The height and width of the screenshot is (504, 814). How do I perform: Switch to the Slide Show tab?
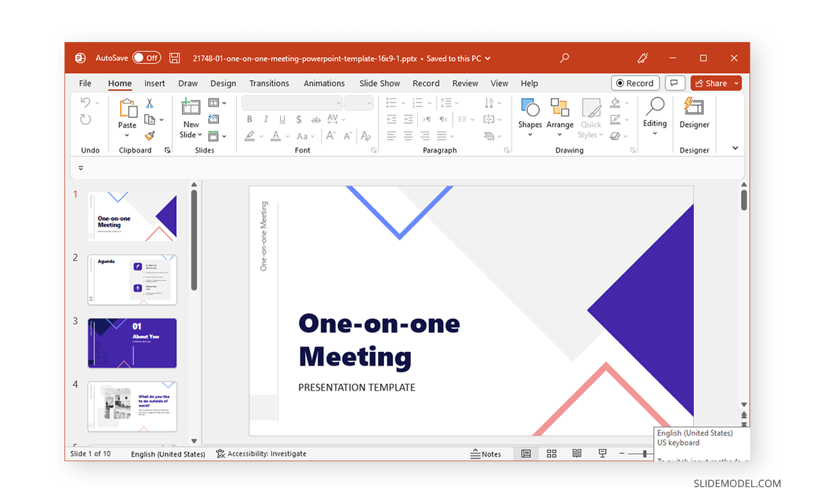pyautogui.click(x=379, y=83)
